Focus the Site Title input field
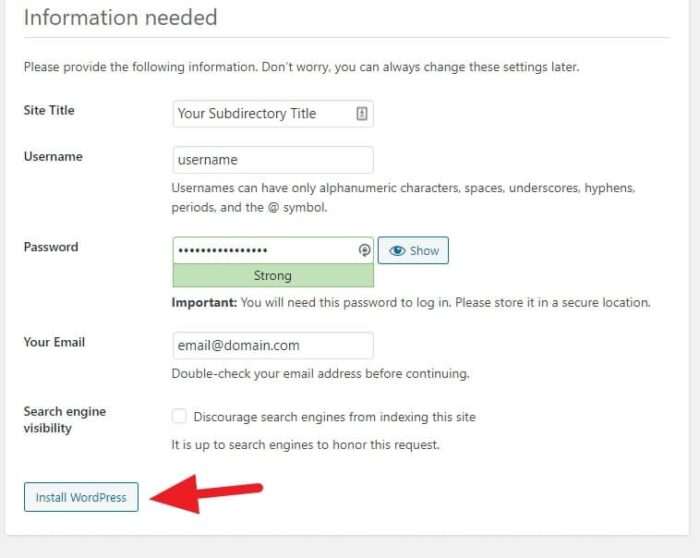The width and height of the screenshot is (700, 558). point(273,114)
